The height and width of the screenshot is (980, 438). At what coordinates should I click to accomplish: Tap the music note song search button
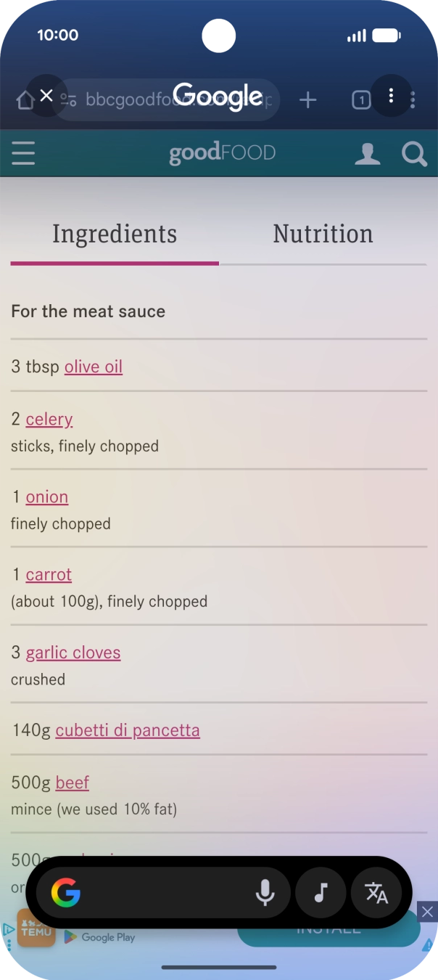(x=321, y=893)
